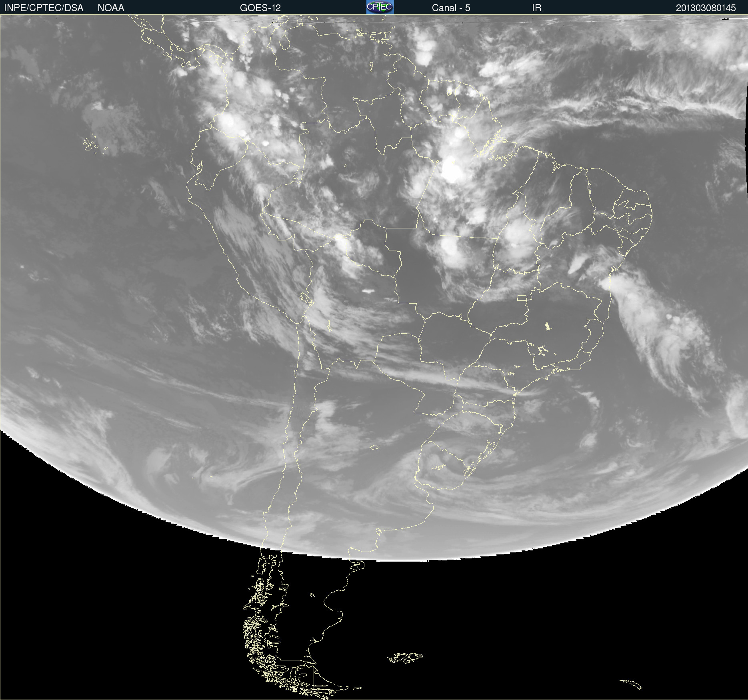The width and height of the screenshot is (748, 700).
Task: Click the INPE/CPTEC/DSA header text
Action: click(44, 8)
